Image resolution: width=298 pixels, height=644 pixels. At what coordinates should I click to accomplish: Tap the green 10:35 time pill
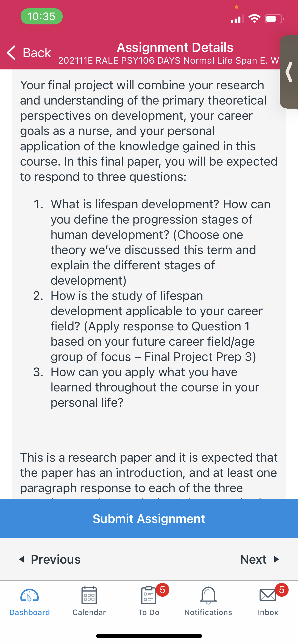pyautogui.click(x=42, y=16)
